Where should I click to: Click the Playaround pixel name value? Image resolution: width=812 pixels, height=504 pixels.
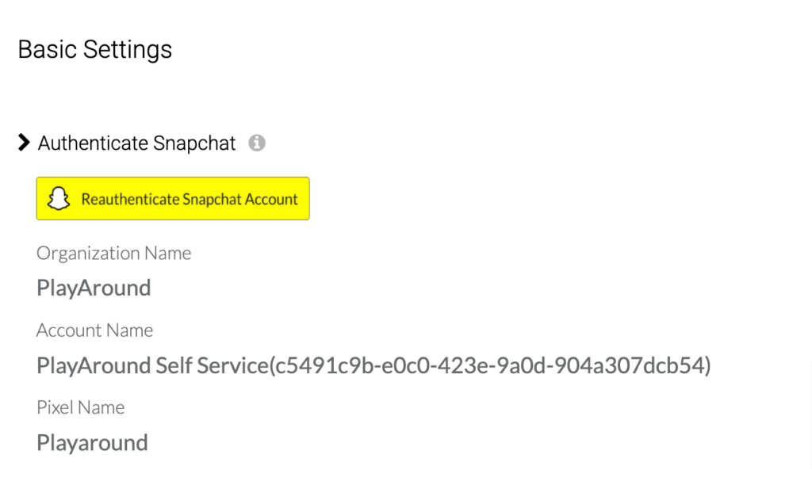(x=92, y=442)
